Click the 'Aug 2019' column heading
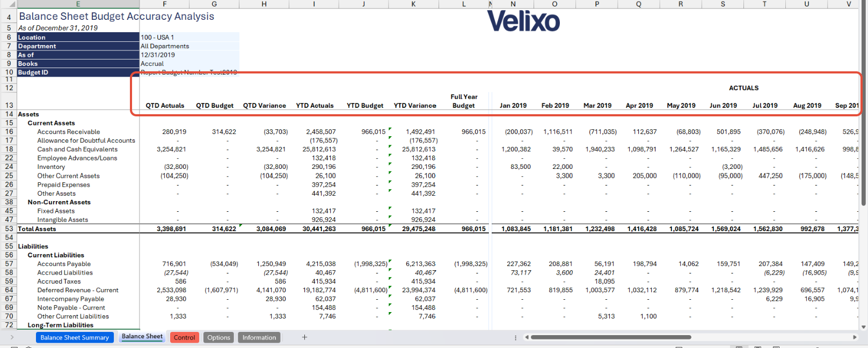868x348 pixels. (x=807, y=106)
